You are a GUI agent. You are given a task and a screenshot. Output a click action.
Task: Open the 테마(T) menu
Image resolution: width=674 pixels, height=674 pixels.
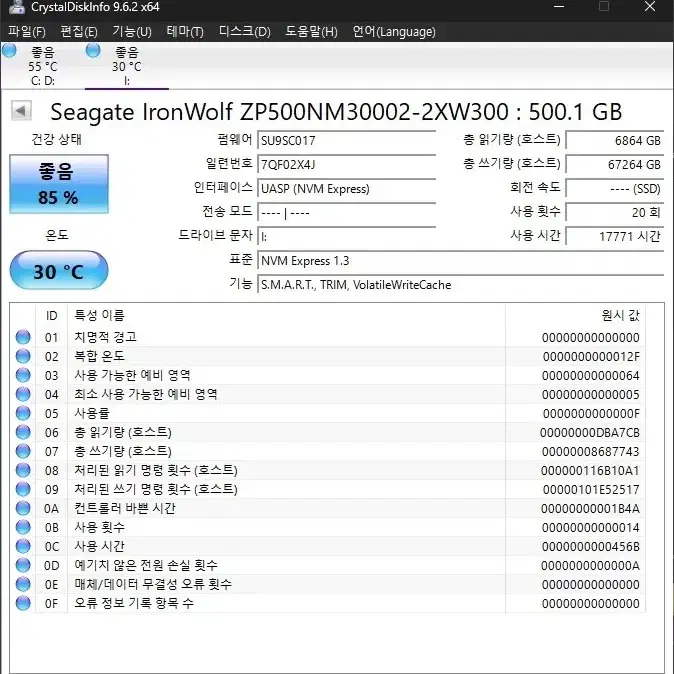tap(185, 31)
